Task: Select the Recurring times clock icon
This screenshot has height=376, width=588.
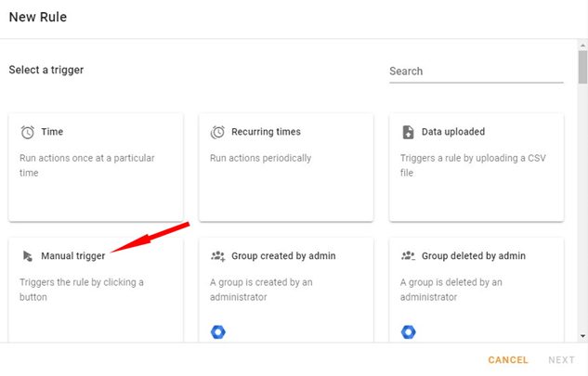Action: click(x=217, y=132)
